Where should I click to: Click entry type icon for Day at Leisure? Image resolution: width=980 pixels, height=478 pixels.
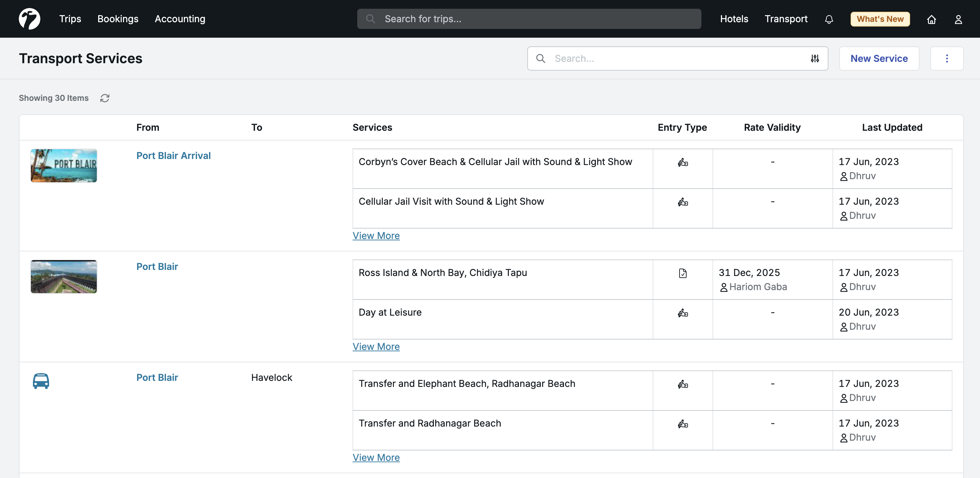pos(683,313)
